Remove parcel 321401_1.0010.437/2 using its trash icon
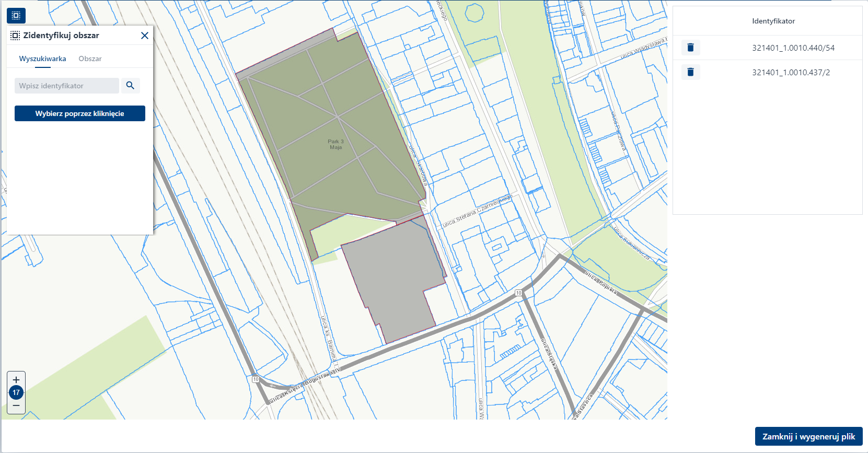 690,72
